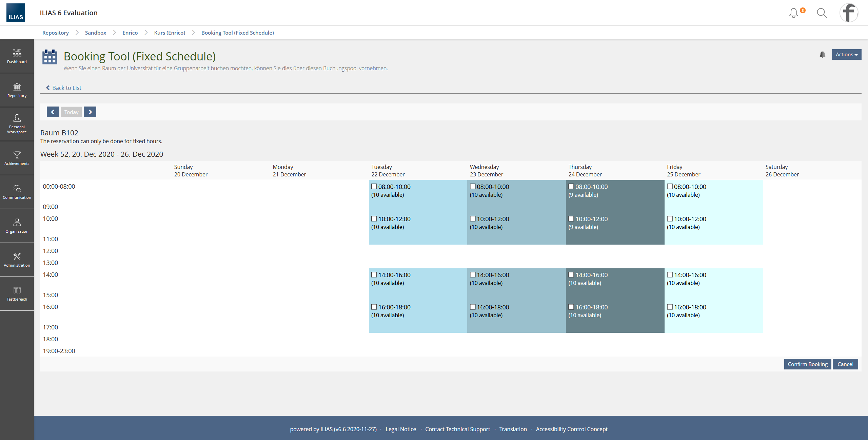Viewport: 868px width, 440px height.
Task: Open the user avatar menu
Action: tap(849, 13)
